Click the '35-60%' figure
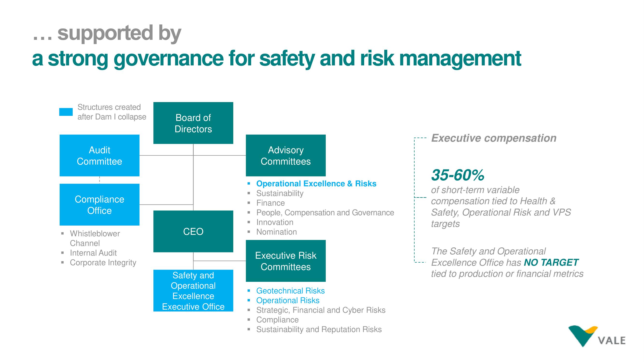Screen dimensions: 644x362 [x=458, y=175]
